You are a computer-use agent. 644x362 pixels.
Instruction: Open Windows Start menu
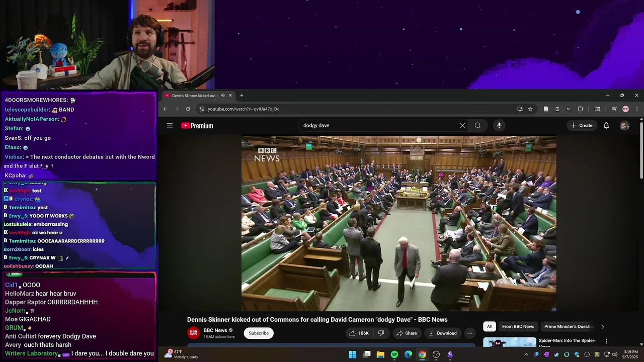[353, 354]
